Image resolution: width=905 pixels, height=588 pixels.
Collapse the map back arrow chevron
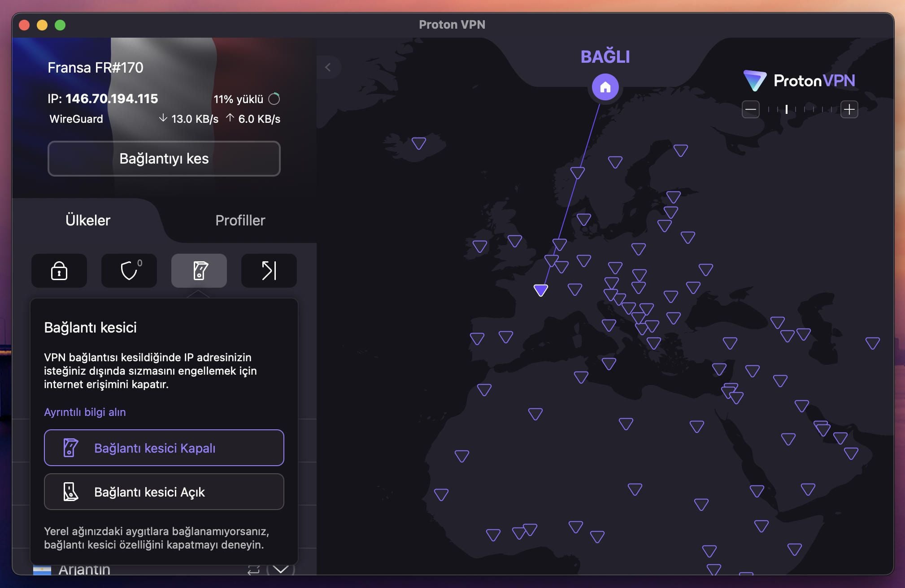329,67
